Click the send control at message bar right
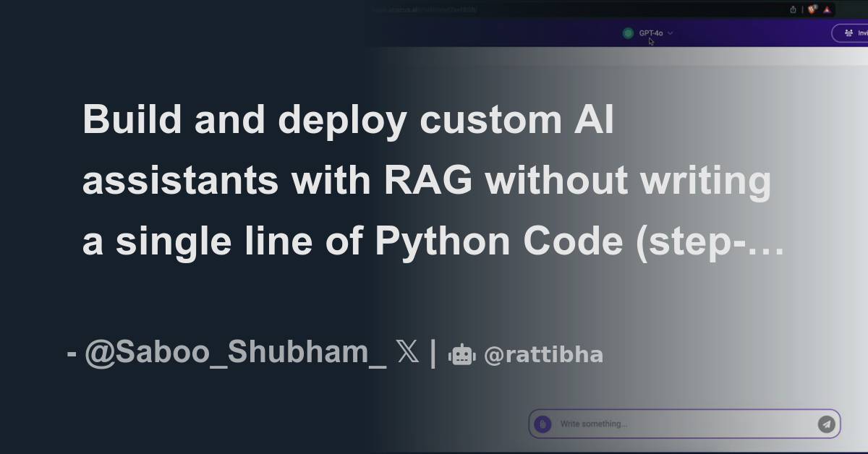The image size is (868, 454). (x=825, y=424)
